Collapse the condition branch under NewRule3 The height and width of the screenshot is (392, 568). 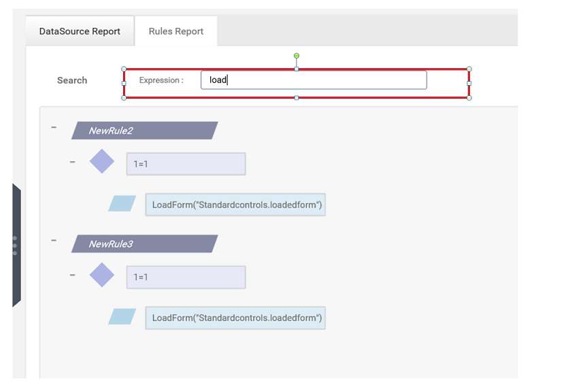point(72,274)
